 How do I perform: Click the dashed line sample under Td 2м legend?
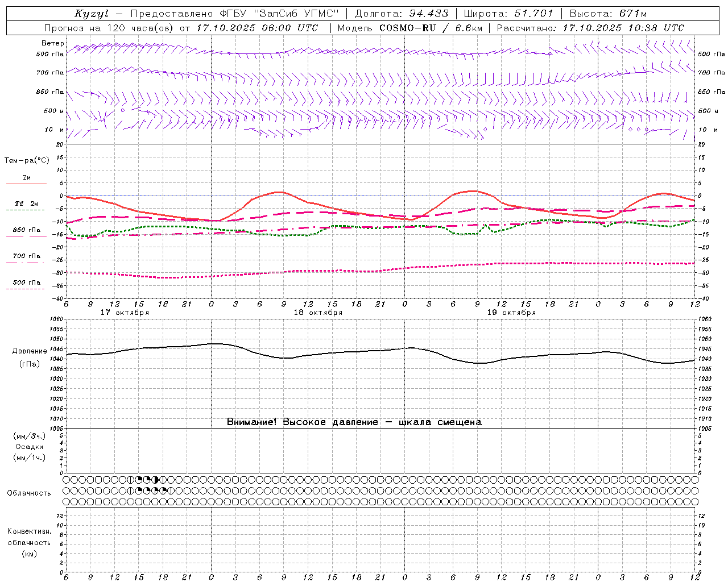[x=25, y=210]
